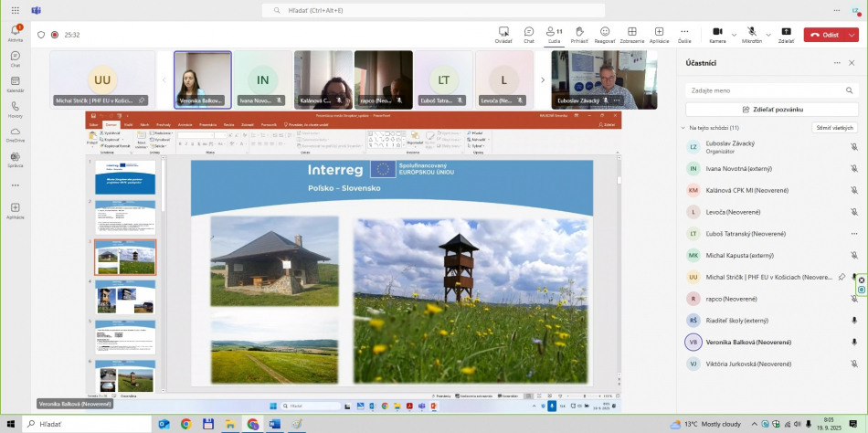Toggle the Mikrofón mute state

point(751,31)
